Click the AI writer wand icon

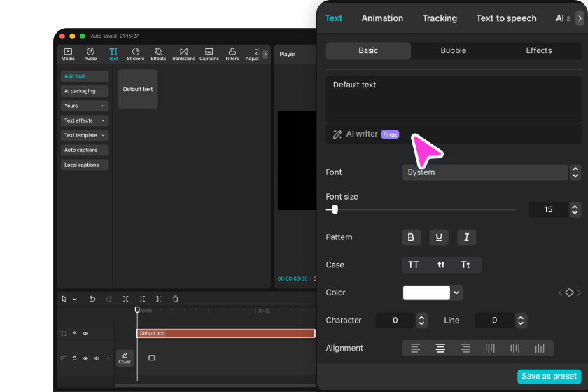point(337,134)
